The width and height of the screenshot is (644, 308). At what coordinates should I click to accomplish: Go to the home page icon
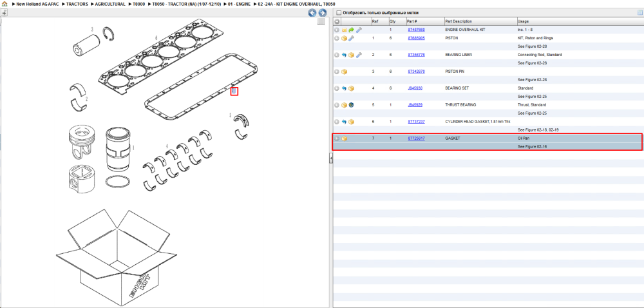point(4,4)
